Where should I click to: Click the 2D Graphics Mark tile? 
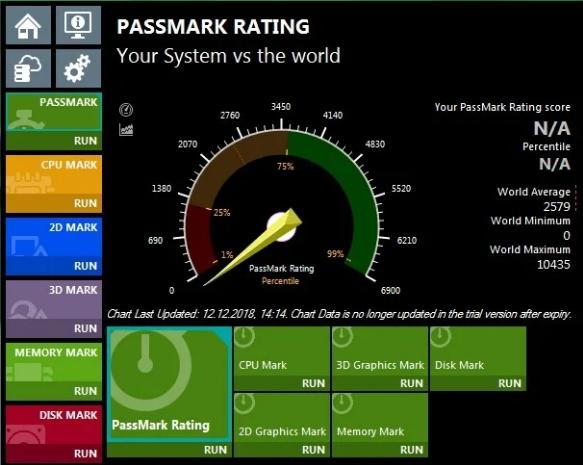tap(282, 418)
